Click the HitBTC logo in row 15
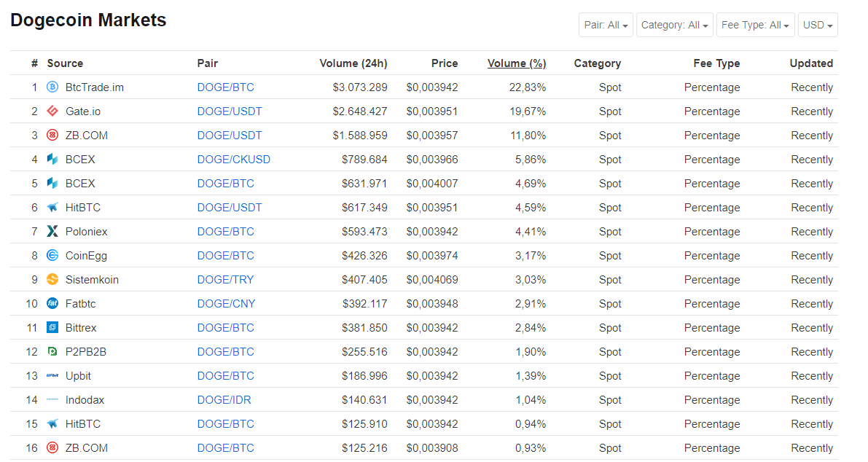Screen dimensions: 868x462 point(52,424)
